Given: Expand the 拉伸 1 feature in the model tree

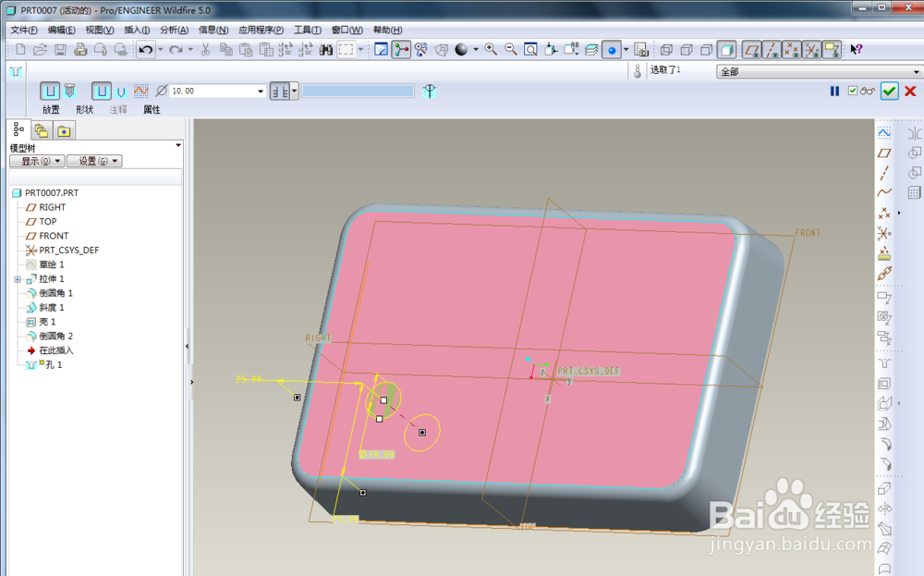Looking at the screenshot, I should (18, 278).
